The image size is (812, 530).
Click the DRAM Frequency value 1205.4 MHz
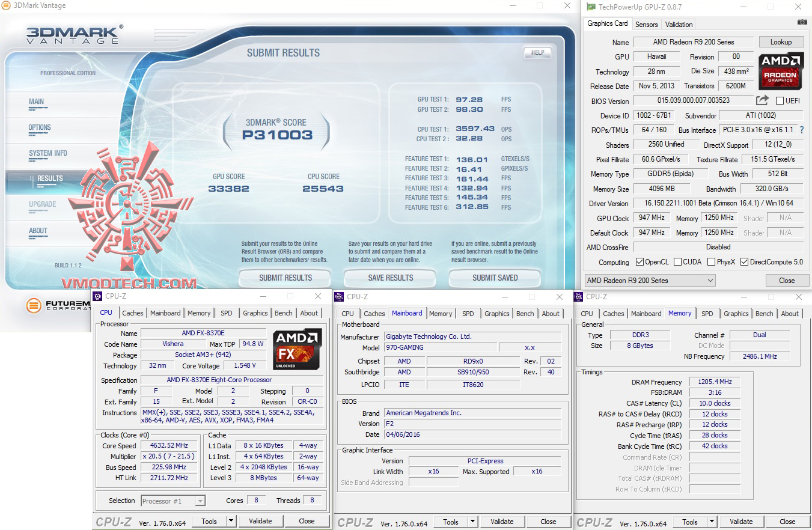715,382
